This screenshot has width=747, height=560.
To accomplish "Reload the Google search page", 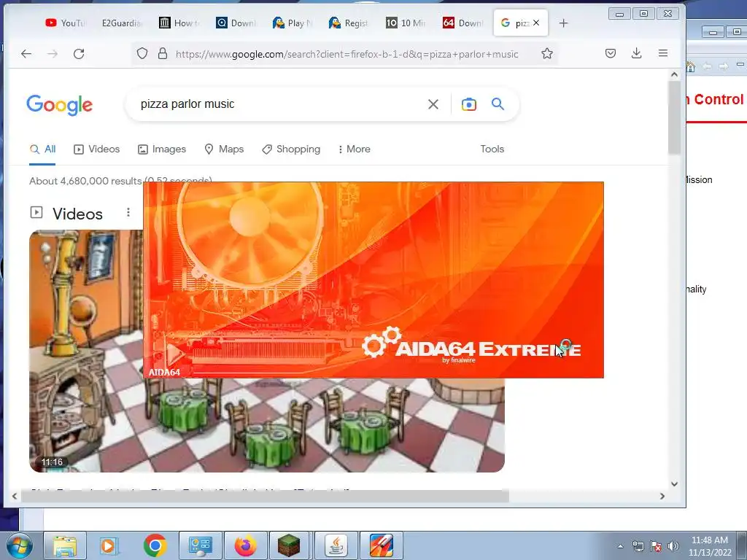I will 79,54.
